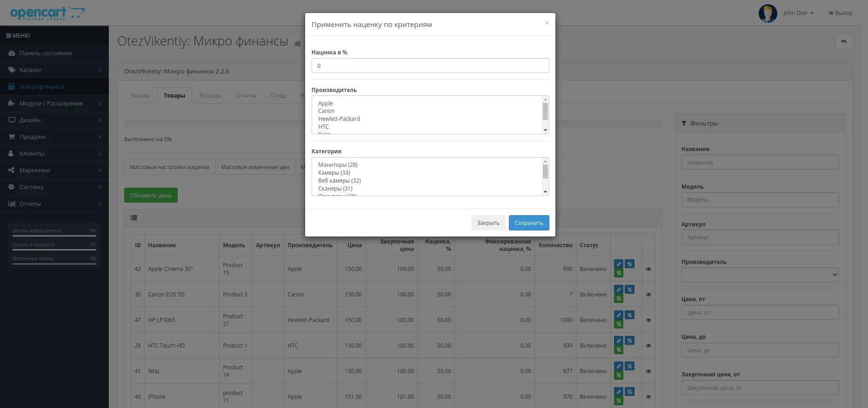The width and height of the screenshot is (868, 408).
Task: Click the Цена, от filter input
Action: (x=760, y=312)
